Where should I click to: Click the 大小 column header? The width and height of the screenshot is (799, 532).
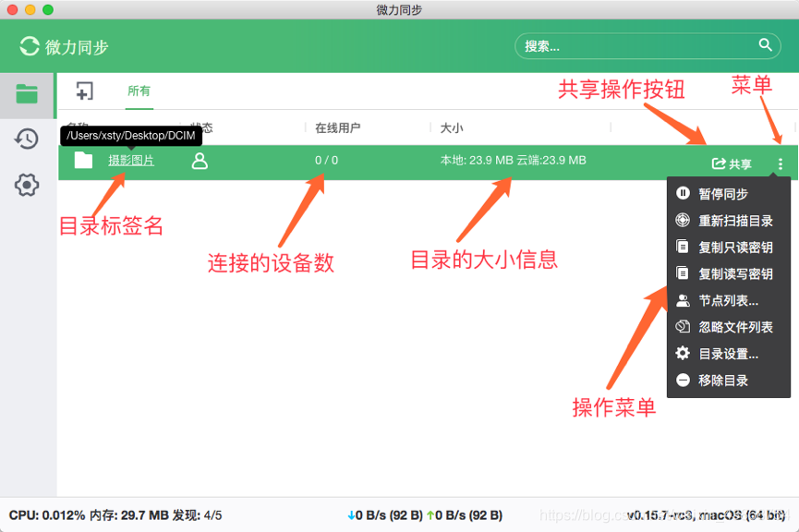(x=452, y=127)
